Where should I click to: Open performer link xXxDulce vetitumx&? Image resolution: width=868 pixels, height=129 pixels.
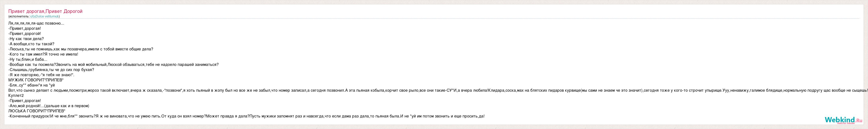tap(45, 16)
